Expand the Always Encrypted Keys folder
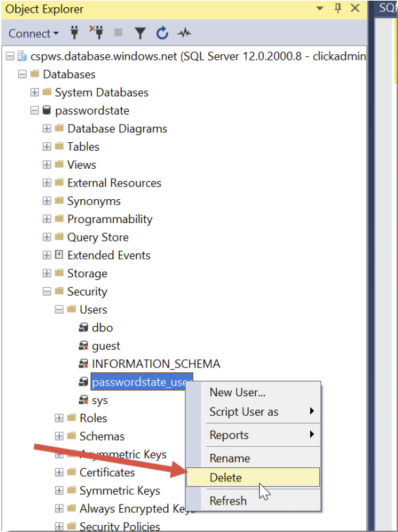The width and height of the screenshot is (398, 532). tap(59, 508)
